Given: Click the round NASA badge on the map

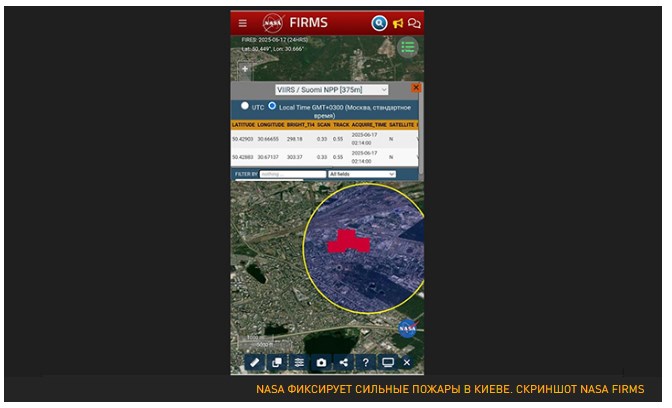Looking at the screenshot, I should pos(407,328).
